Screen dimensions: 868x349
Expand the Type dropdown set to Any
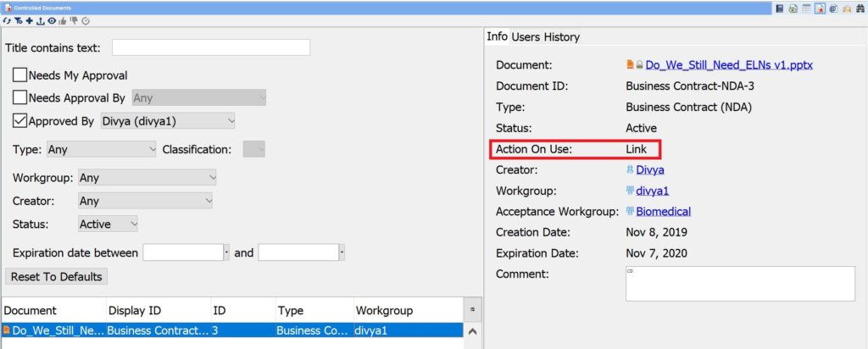pyautogui.click(x=101, y=150)
